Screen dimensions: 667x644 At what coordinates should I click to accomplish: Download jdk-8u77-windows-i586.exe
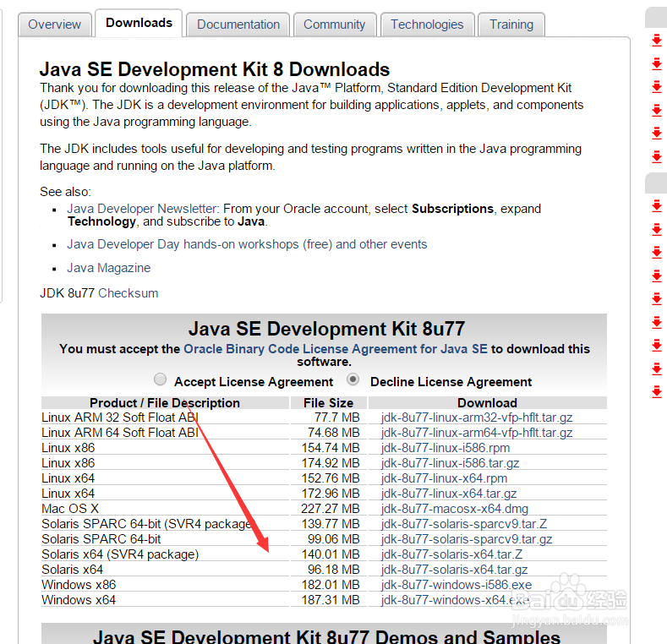click(457, 585)
